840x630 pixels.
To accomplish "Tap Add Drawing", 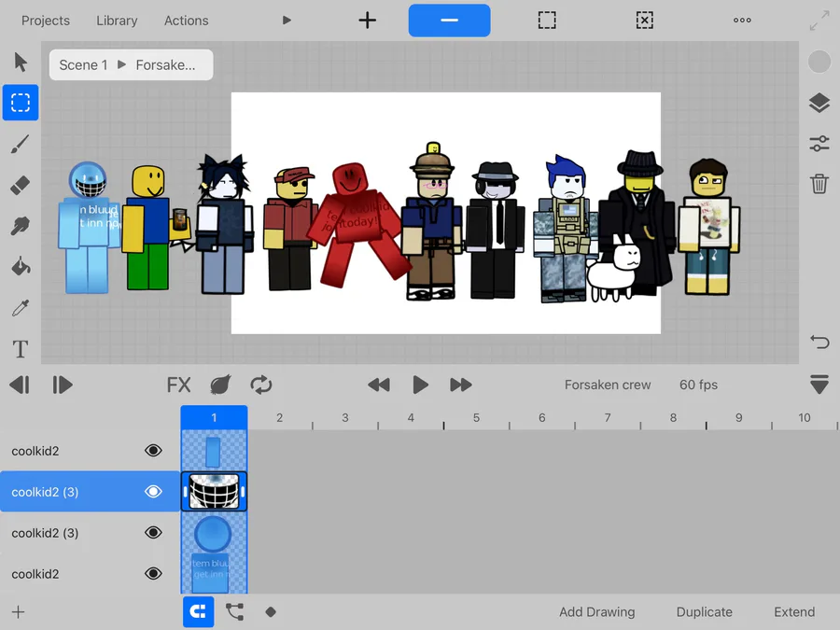I will click(596, 611).
